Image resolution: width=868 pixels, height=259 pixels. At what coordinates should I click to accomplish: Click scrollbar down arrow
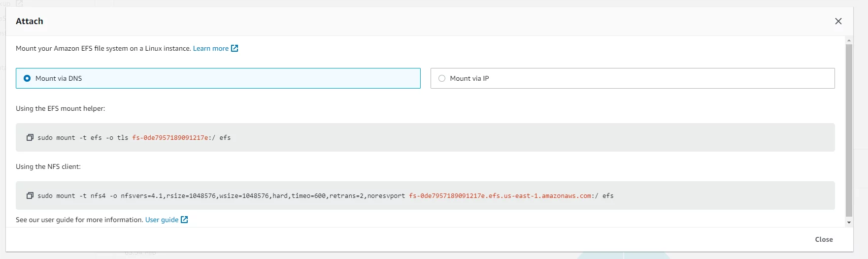coord(849,223)
